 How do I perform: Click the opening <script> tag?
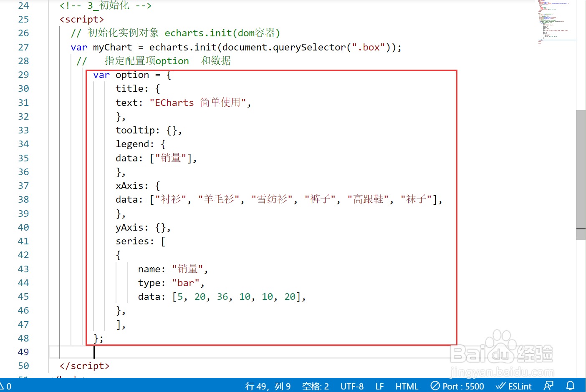(82, 19)
